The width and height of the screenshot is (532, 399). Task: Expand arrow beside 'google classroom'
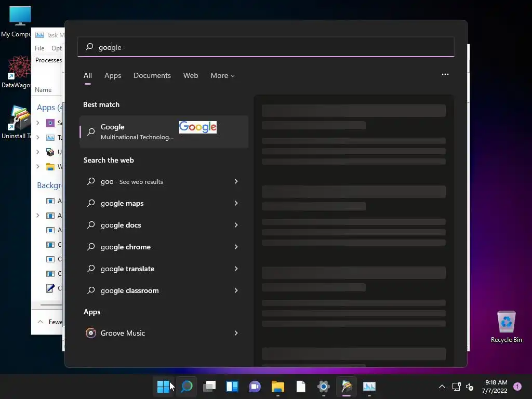pos(236,290)
